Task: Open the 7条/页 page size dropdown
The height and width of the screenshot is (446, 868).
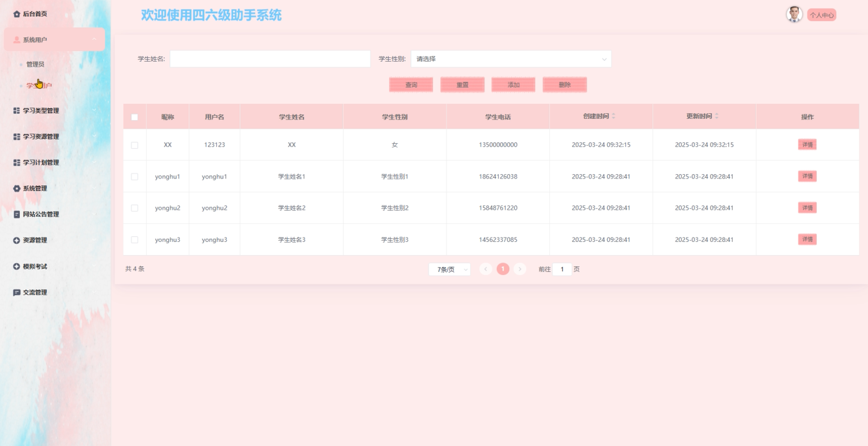Action: (x=450, y=269)
